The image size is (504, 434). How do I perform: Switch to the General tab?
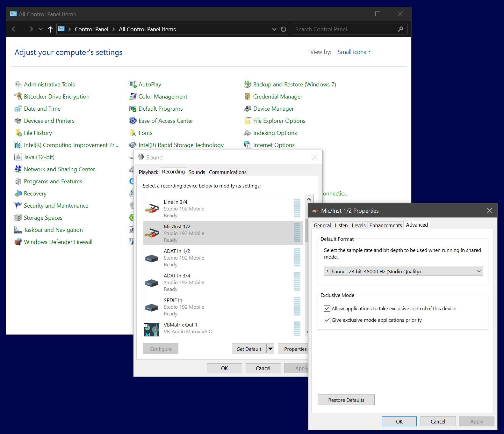click(x=322, y=225)
